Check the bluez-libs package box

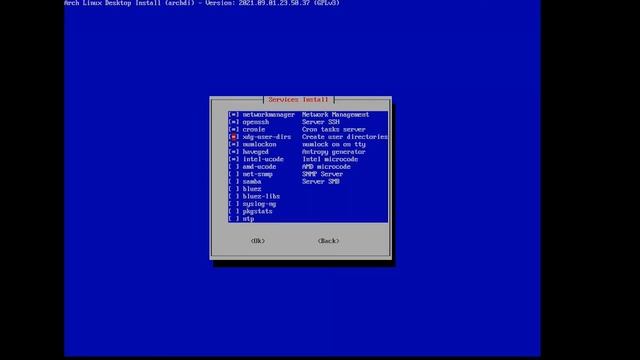pos(233,196)
